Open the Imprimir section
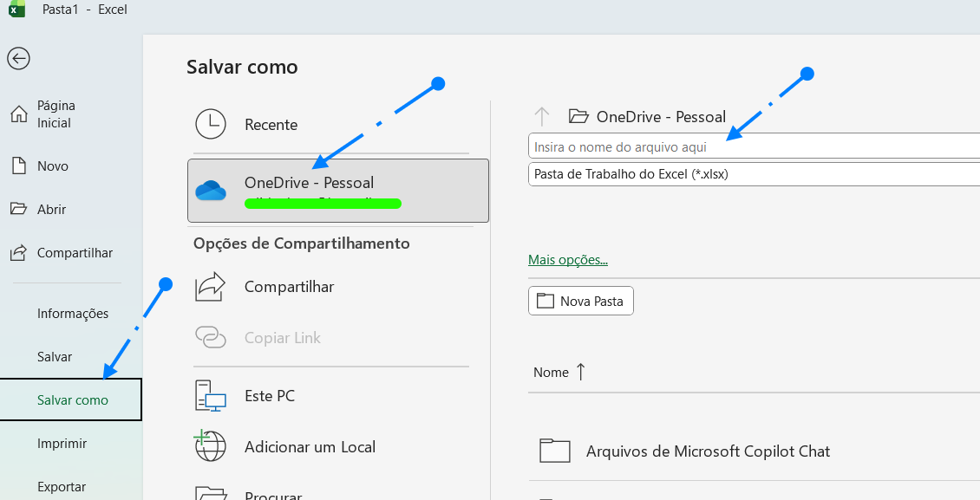The height and width of the screenshot is (500, 980). click(62, 443)
